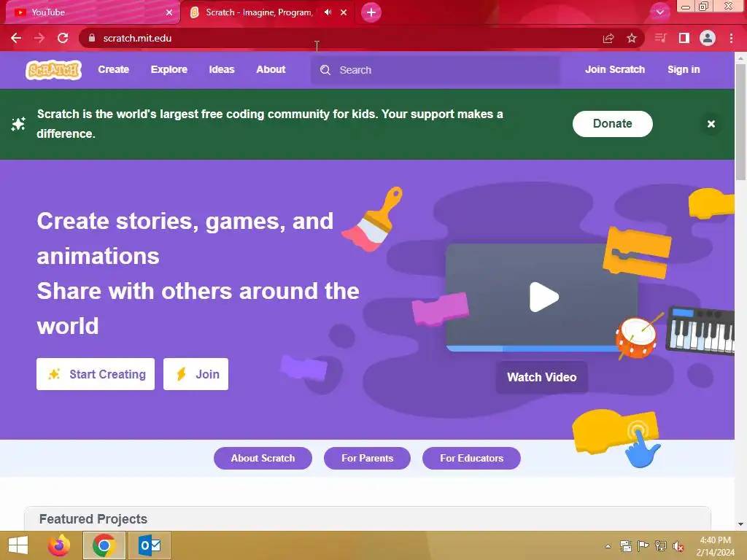
Task: Click the Scratch search input field
Action: pyautogui.click(x=436, y=70)
